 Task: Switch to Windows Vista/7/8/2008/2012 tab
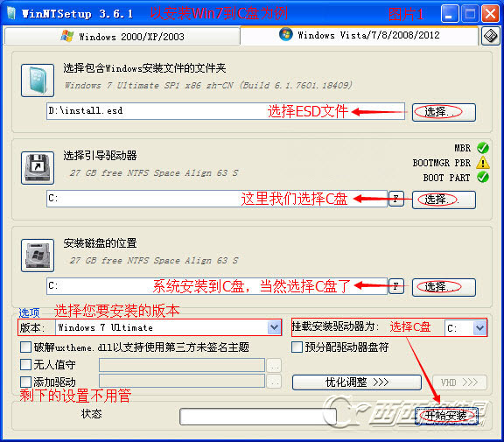pos(360,35)
